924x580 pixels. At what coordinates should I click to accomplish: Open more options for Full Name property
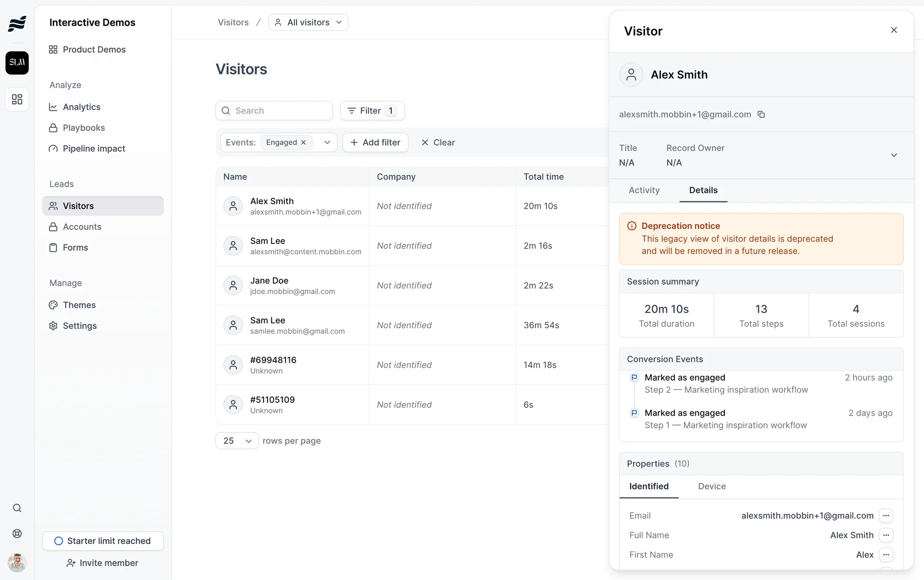(886, 535)
